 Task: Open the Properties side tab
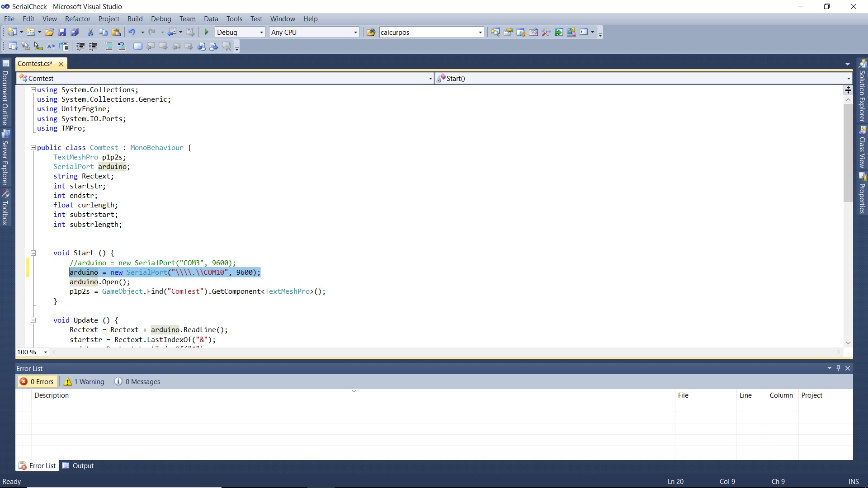click(863, 193)
